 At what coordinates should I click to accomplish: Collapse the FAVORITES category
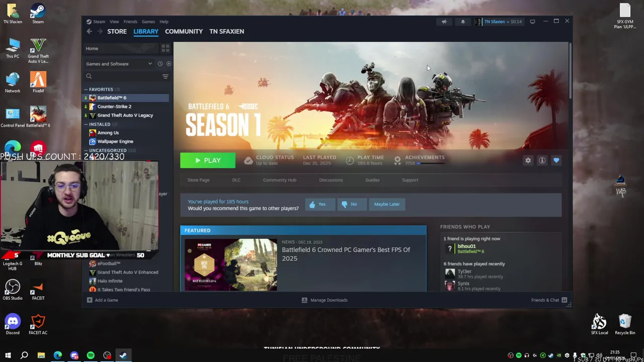click(101, 89)
